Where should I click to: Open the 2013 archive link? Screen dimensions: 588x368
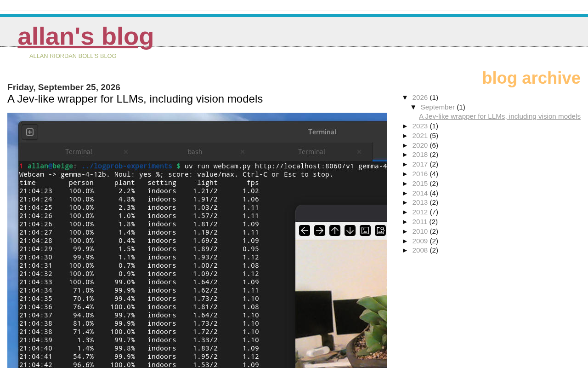(x=420, y=202)
